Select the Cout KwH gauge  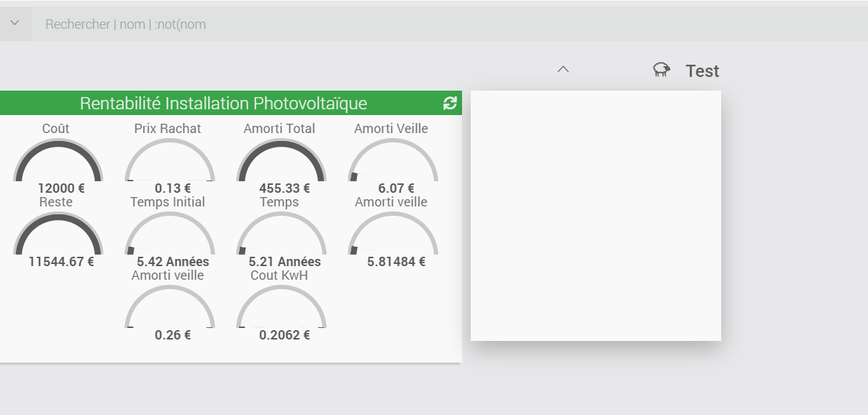point(281,306)
